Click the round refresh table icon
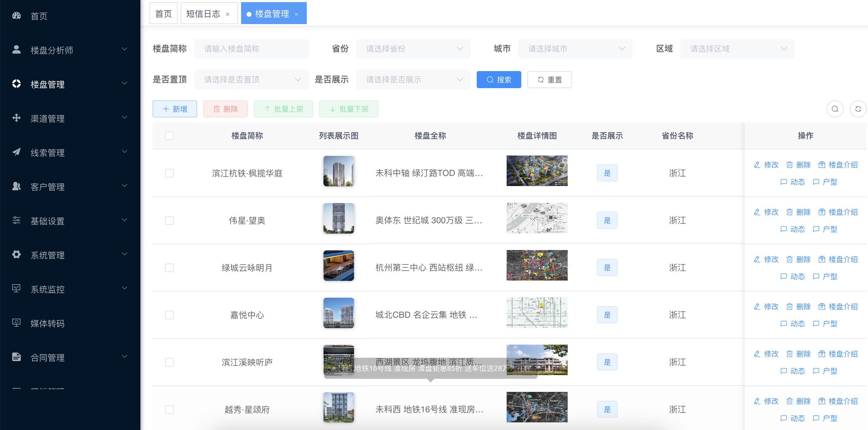868x430 pixels. tap(858, 109)
